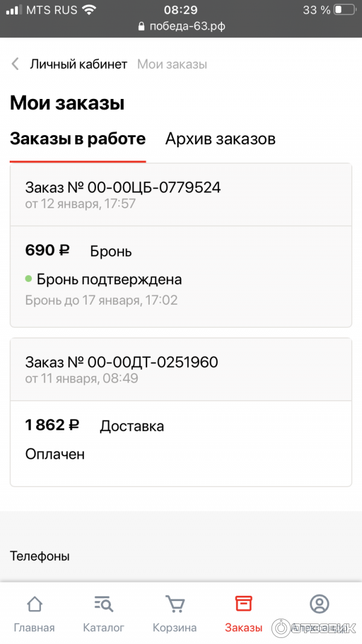362x644 pixels.
Task: Select the Заказы box icon
Action: click(x=244, y=604)
